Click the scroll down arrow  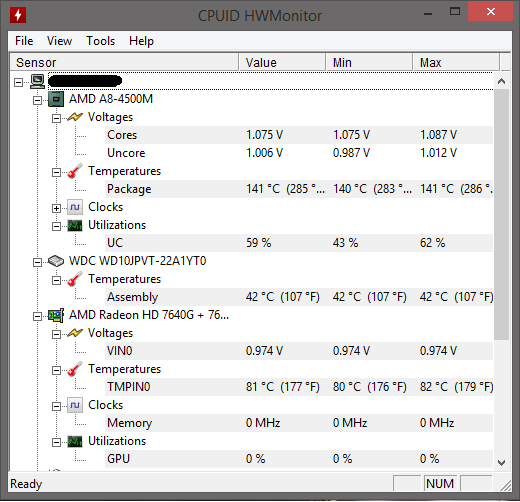501,462
